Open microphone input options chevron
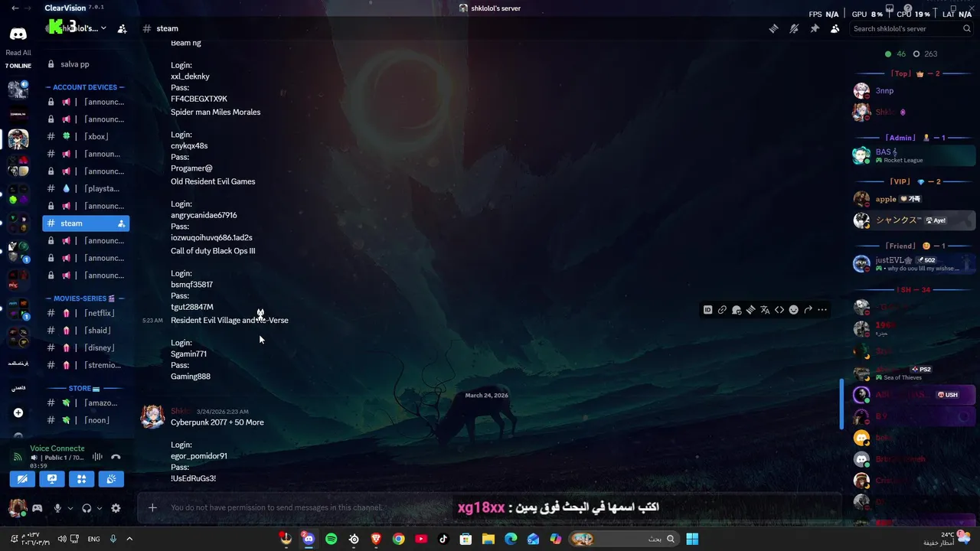This screenshot has height=551, width=980. (x=70, y=508)
